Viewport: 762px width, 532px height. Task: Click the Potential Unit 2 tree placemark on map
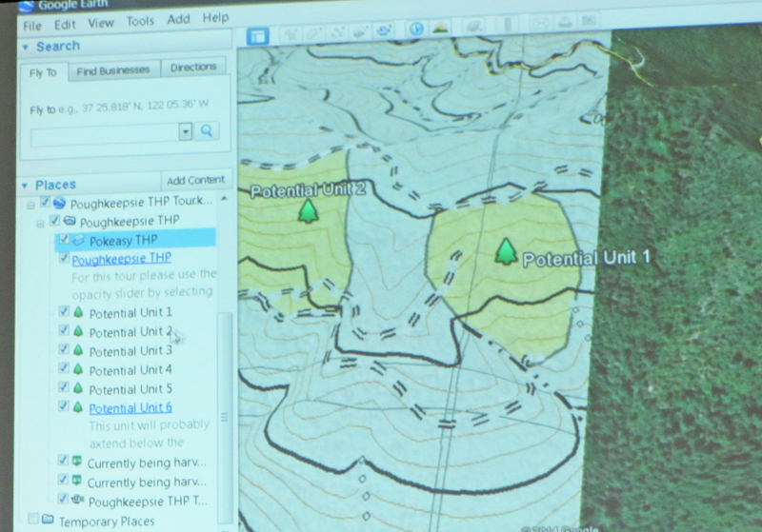click(x=308, y=210)
